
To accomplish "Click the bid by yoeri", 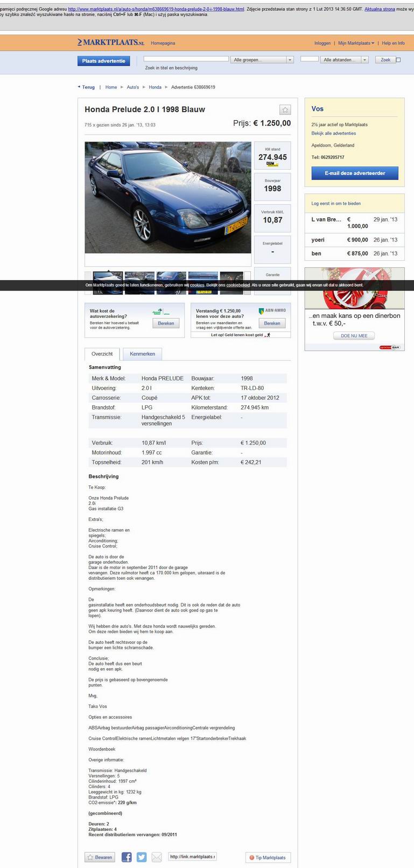I will pyautogui.click(x=354, y=240).
